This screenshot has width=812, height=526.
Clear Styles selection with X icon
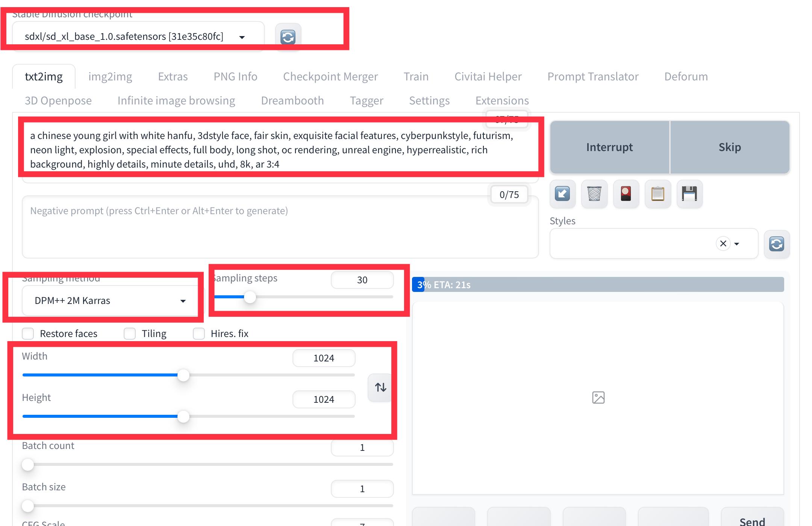click(x=723, y=243)
